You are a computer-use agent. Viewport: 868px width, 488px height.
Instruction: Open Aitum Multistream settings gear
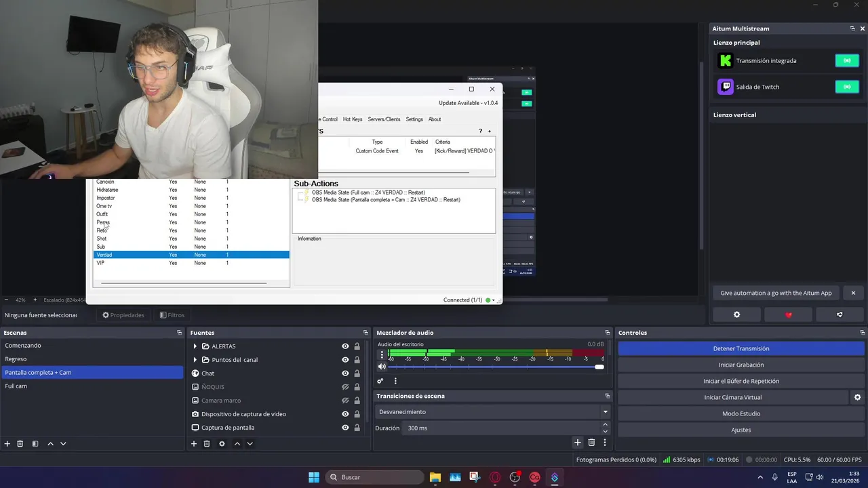click(737, 314)
